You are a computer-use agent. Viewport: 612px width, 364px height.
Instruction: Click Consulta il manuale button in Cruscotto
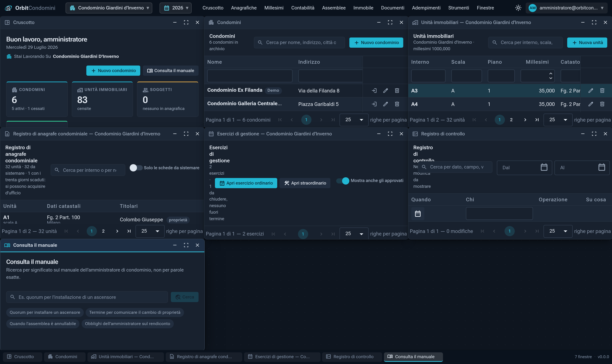coord(171,71)
